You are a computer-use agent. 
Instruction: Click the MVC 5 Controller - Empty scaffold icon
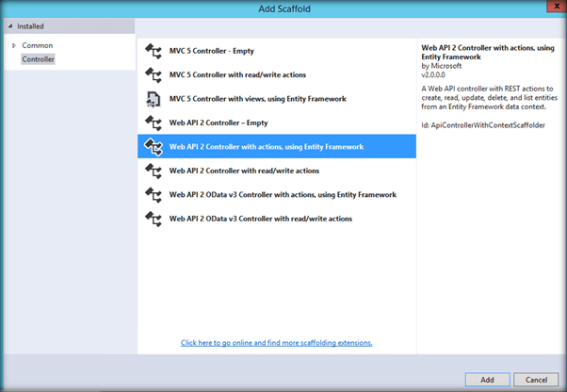(154, 51)
